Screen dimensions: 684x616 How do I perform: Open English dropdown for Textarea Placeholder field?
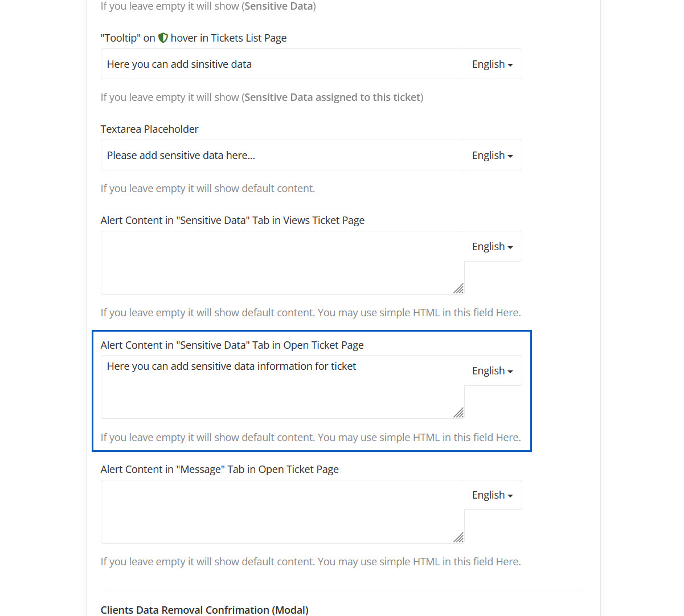492,156
